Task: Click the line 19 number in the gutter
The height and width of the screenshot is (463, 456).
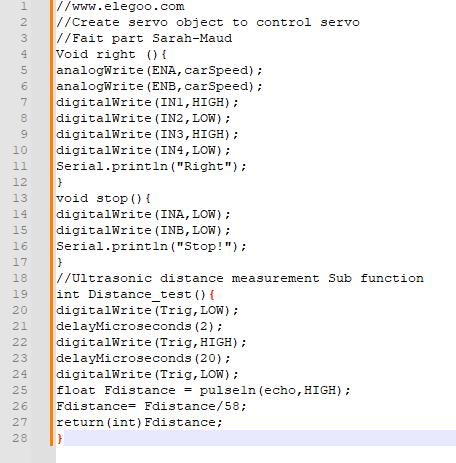Action: (20, 294)
